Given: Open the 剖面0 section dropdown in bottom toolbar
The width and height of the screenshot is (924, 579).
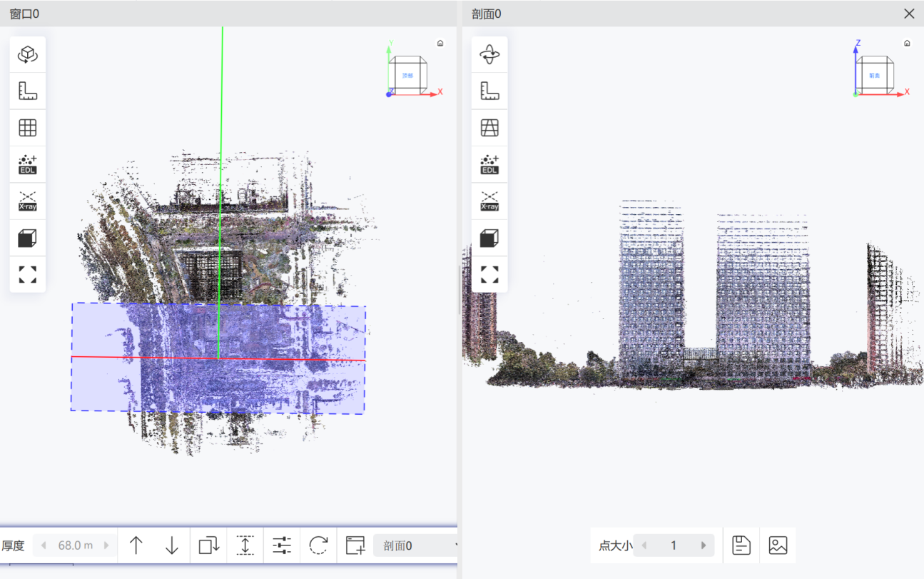Looking at the screenshot, I should 418,546.
